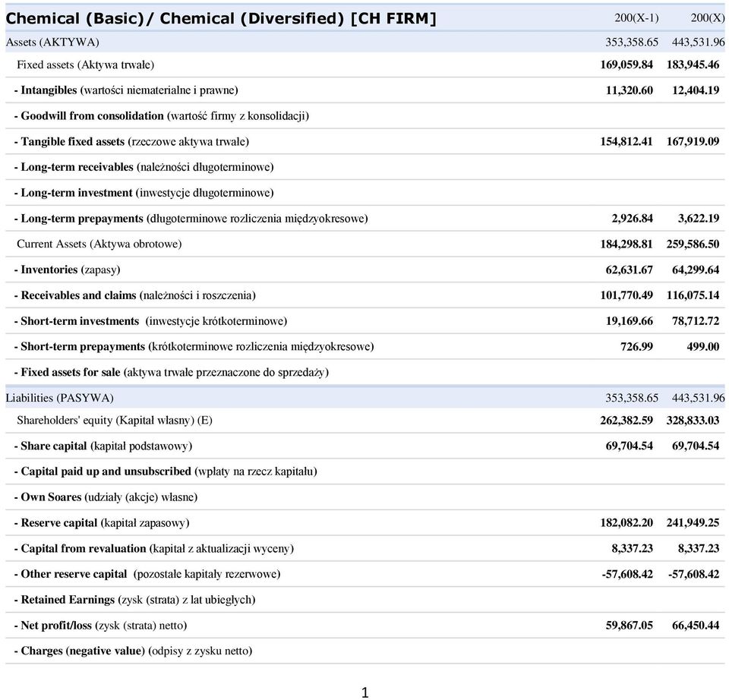The image size is (729, 700).
Task: Select the Fixed assets row label
Action: [85, 65]
